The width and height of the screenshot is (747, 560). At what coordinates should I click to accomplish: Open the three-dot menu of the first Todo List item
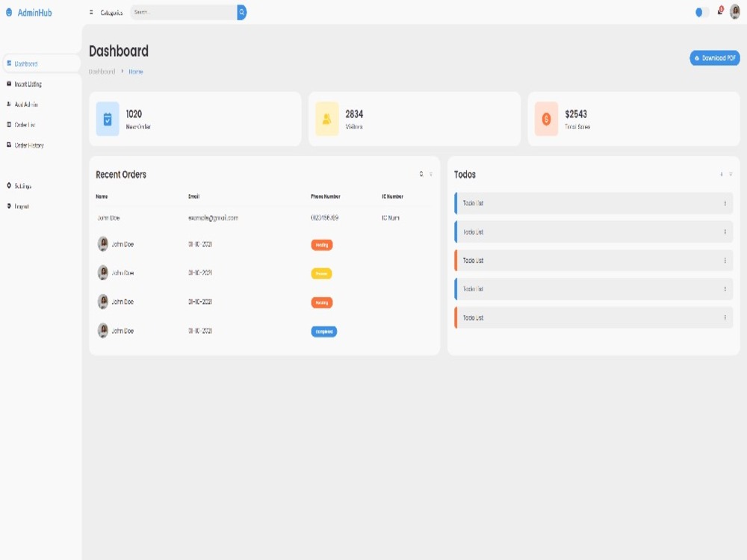(x=725, y=203)
